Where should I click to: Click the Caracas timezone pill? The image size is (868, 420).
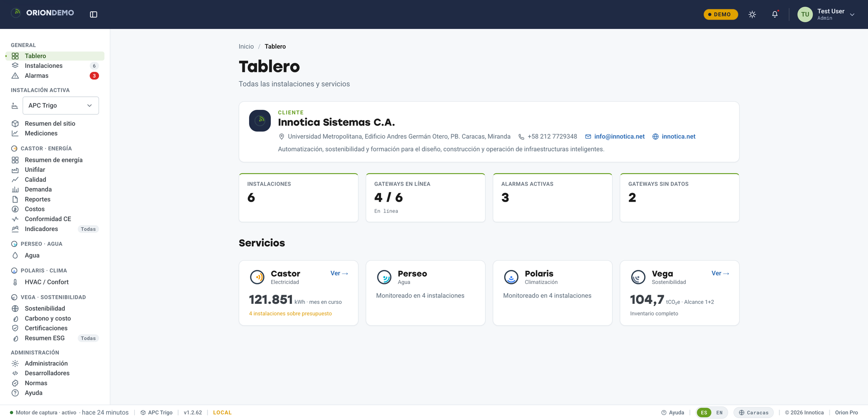tap(754, 413)
